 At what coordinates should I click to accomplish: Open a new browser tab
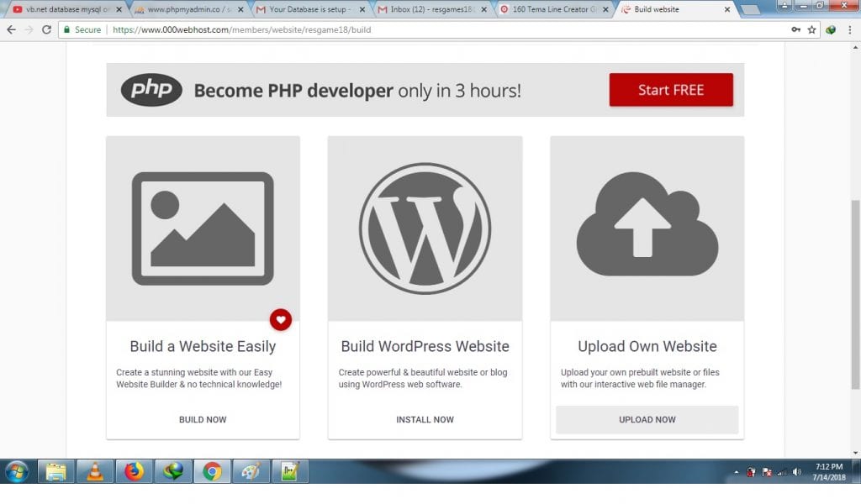[750, 10]
